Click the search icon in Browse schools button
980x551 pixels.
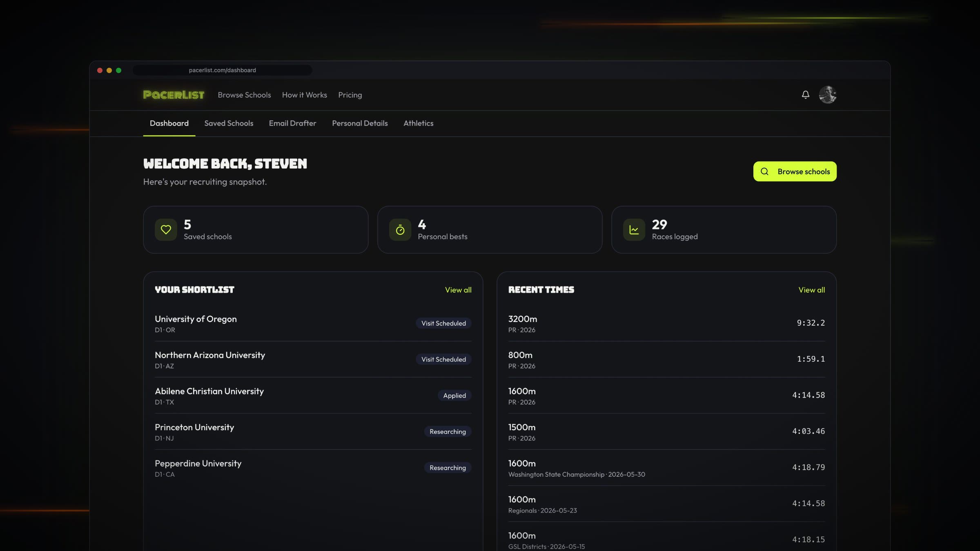point(764,171)
